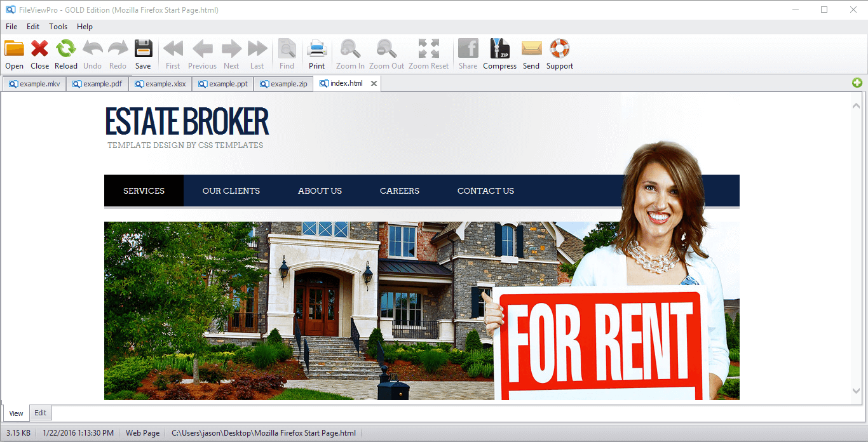Switch to example.ppt tab

pos(222,84)
